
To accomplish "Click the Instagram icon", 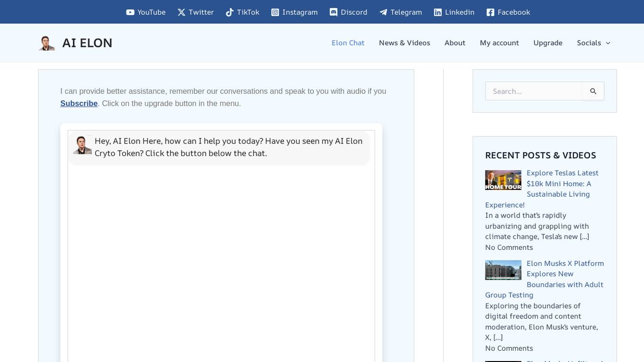I will 275,12.
